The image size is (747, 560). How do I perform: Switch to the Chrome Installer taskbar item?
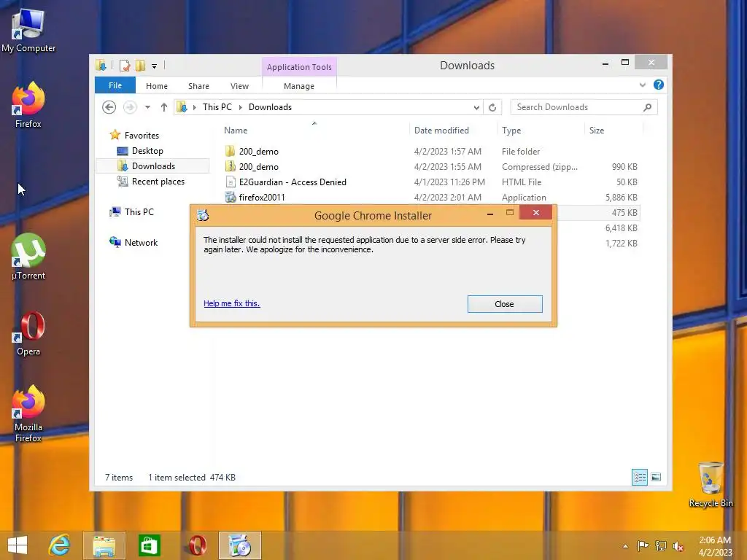click(239, 545)
